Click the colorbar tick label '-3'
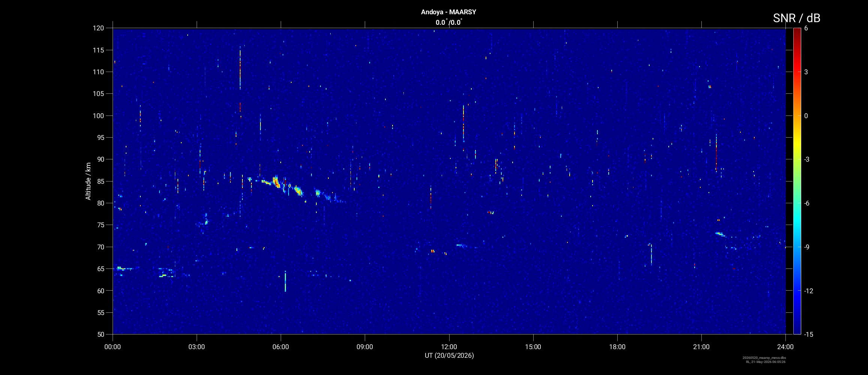Image resolution: width=868 pixels, height=375 pixels. tap(806, 159)
